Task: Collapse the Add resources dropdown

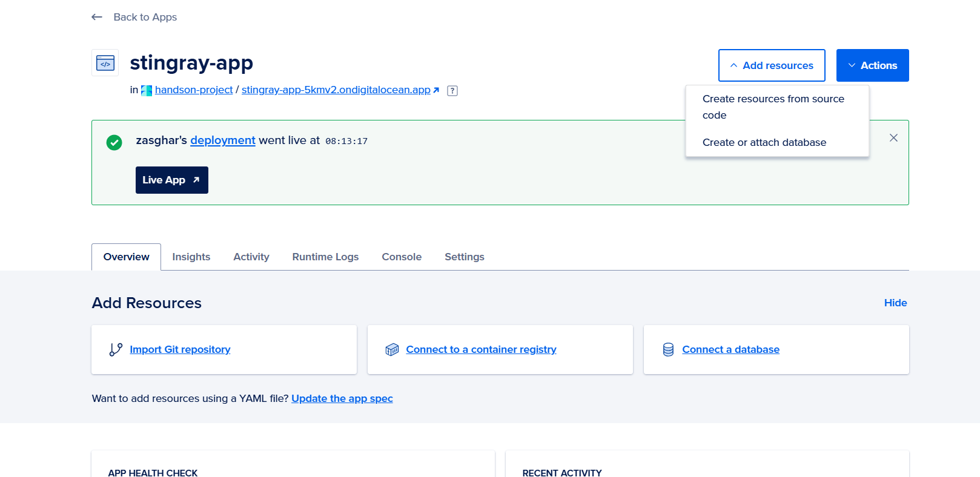Action: 772,65
